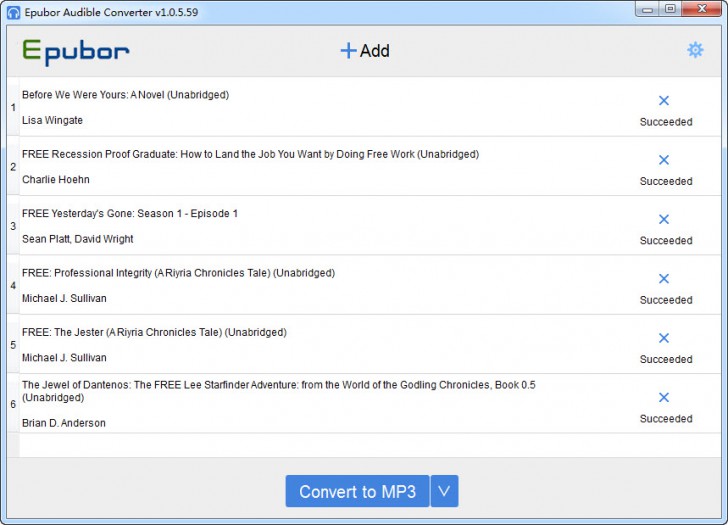Click row number 3 in the list

[x=13, y=226]
